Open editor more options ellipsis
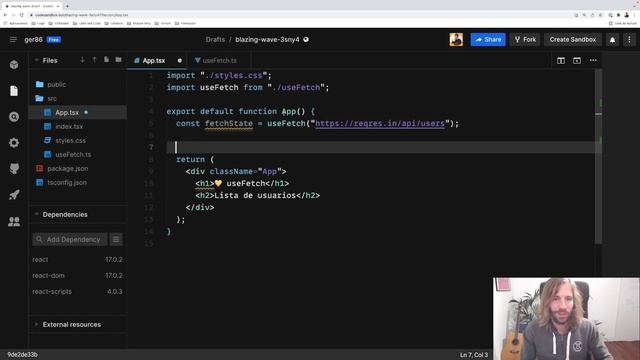The height and width of the screenshot is (360, 640). tap(593, 60)
